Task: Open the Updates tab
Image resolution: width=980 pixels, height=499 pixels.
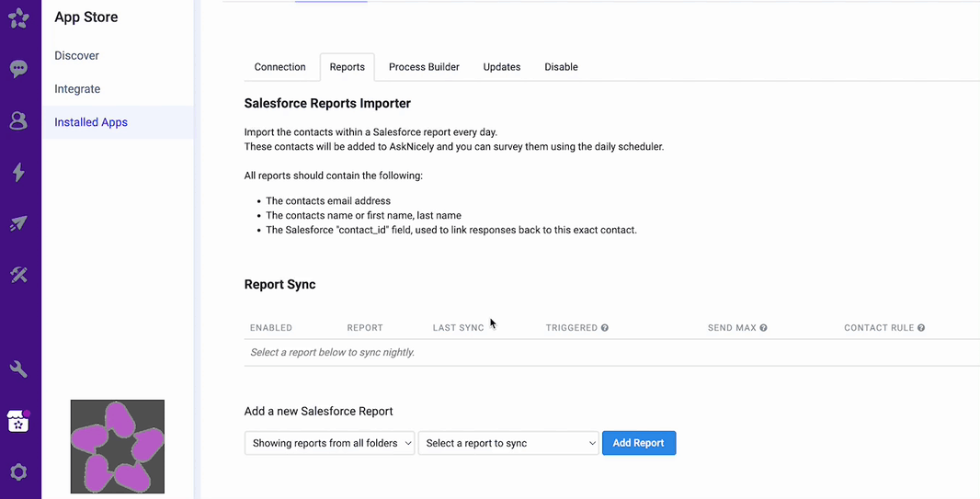Action: coord(502,67)
